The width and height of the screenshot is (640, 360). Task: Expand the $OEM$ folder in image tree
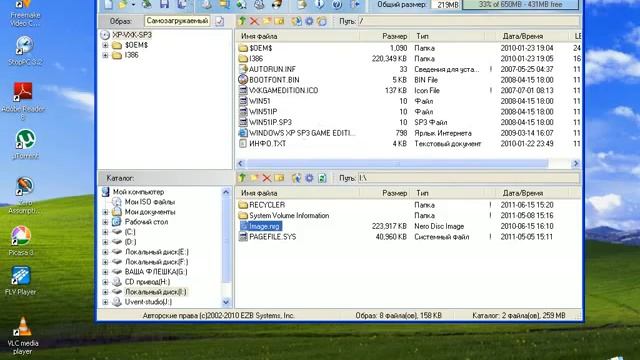pos(105,45)
